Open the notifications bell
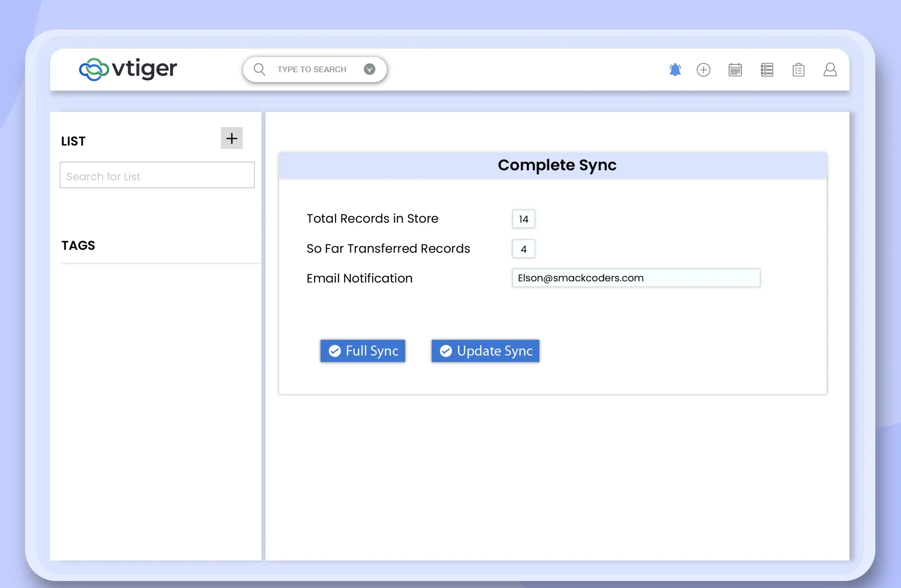 [675, 70]
